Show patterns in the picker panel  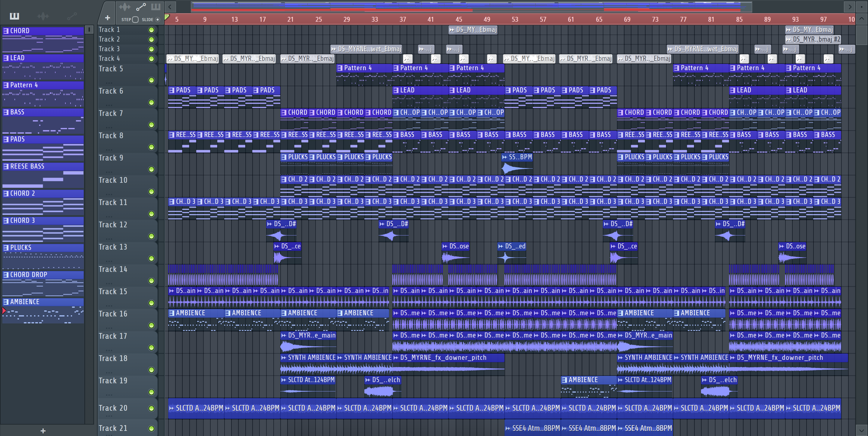pyautogui.click(x=14, y=16)
